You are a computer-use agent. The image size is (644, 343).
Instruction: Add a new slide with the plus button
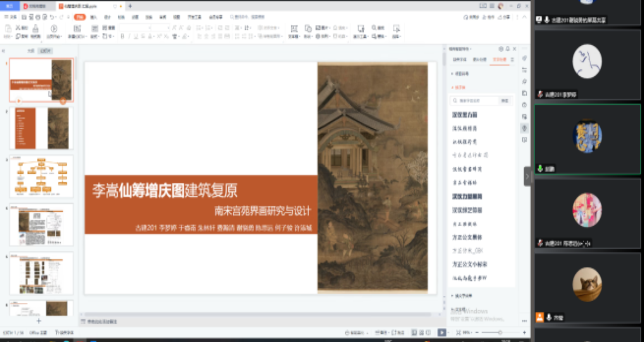[x=39, y=321]
